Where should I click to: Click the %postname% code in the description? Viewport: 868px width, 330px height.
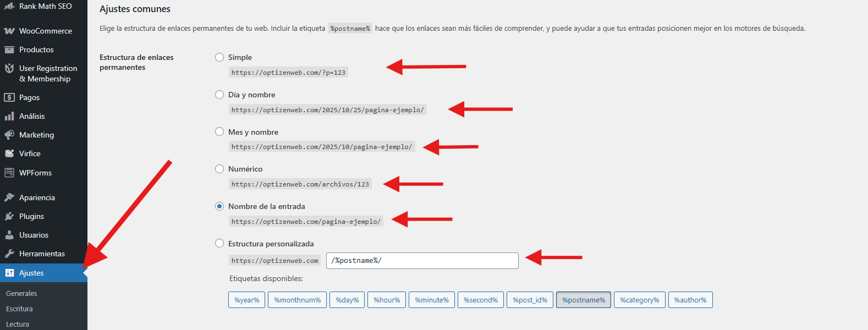350,28
